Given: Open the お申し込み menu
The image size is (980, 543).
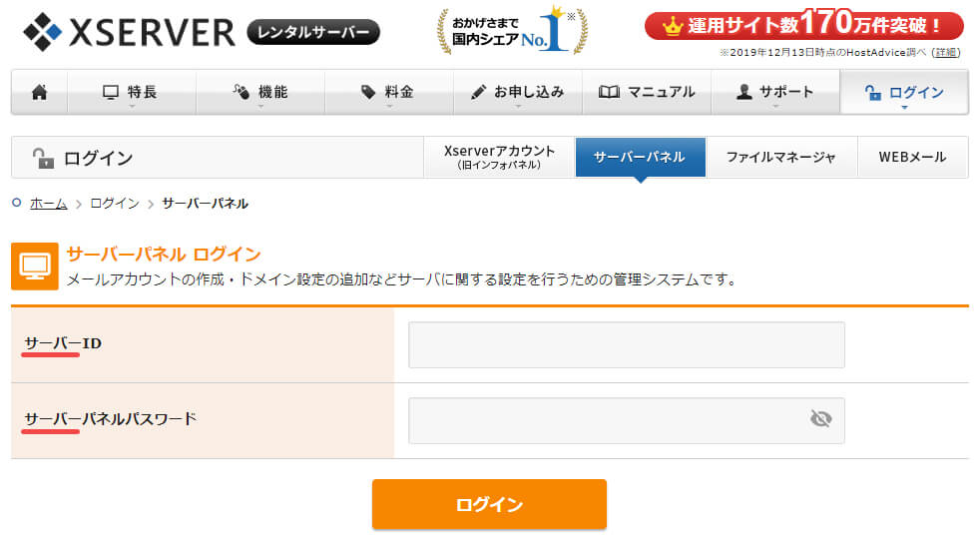Looking at the screenshot, I should click(x=517, y=92).
